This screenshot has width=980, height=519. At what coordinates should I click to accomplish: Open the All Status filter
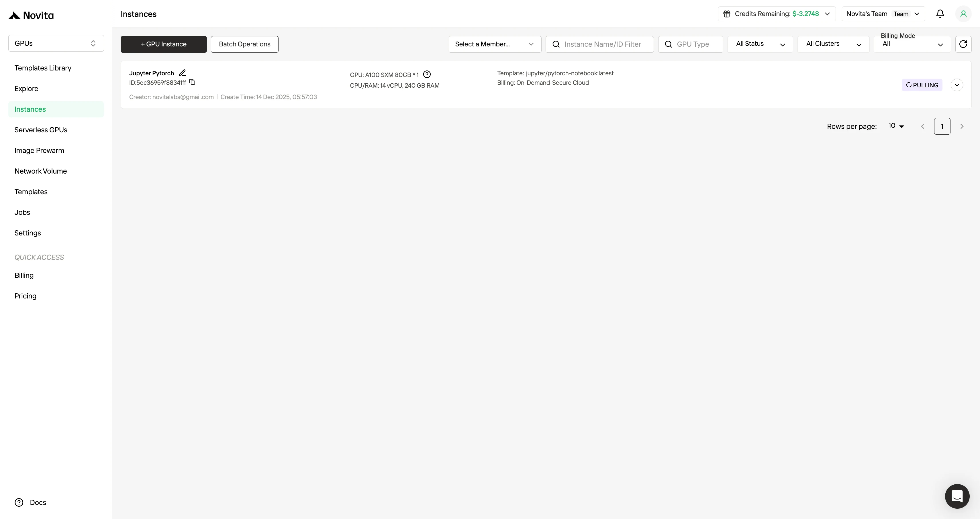click(760, 44)
